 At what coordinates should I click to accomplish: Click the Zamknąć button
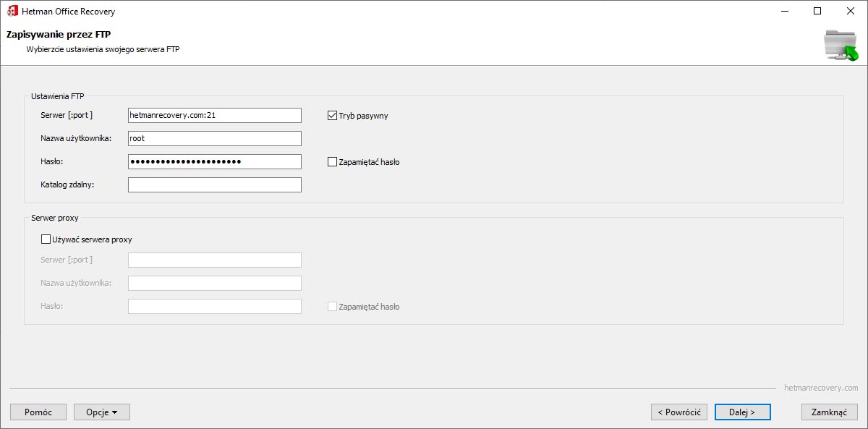[830, 412]
